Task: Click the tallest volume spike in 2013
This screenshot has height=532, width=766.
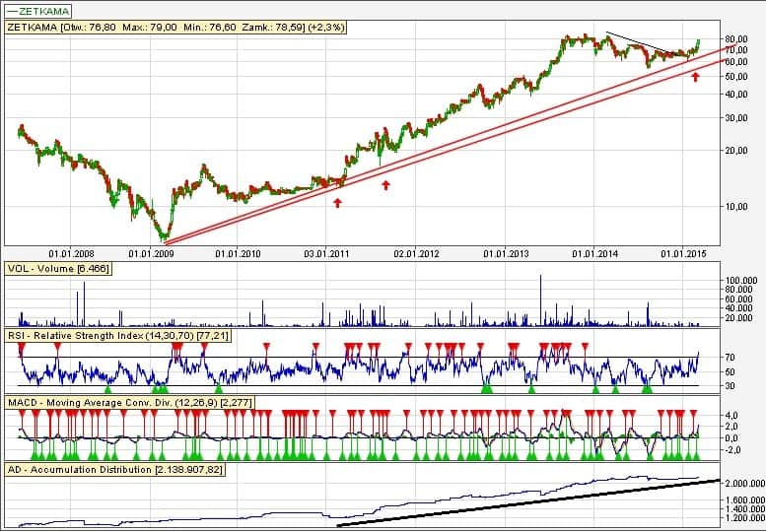Action: point(541,296)
